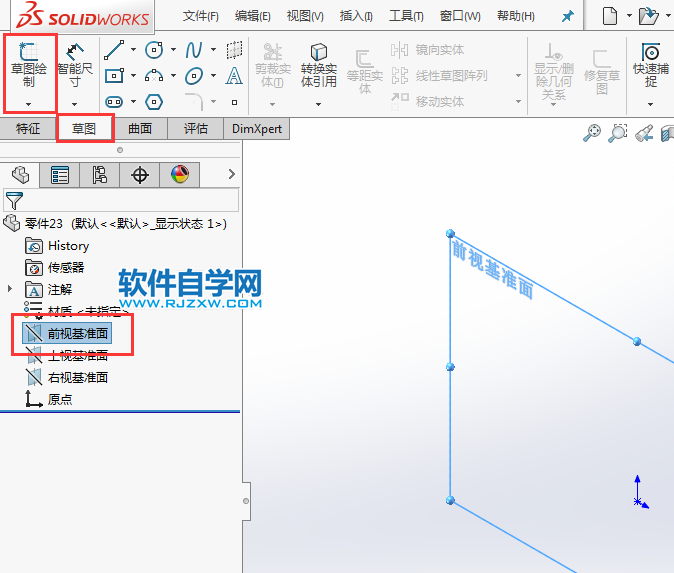Open the ConfigurationManager tab
Screen dimensions: 674x573
click(99, 175)
